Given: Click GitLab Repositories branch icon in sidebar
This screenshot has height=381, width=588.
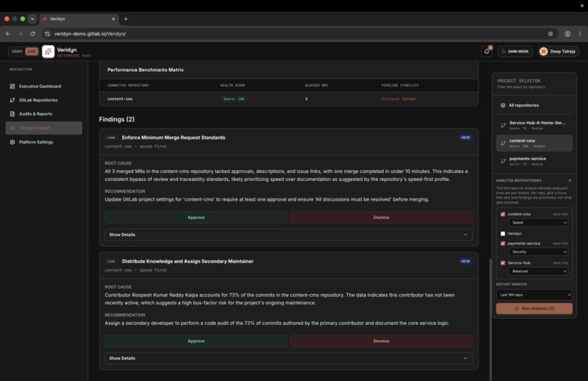Looking at the screenshot, I should (12, 100).
